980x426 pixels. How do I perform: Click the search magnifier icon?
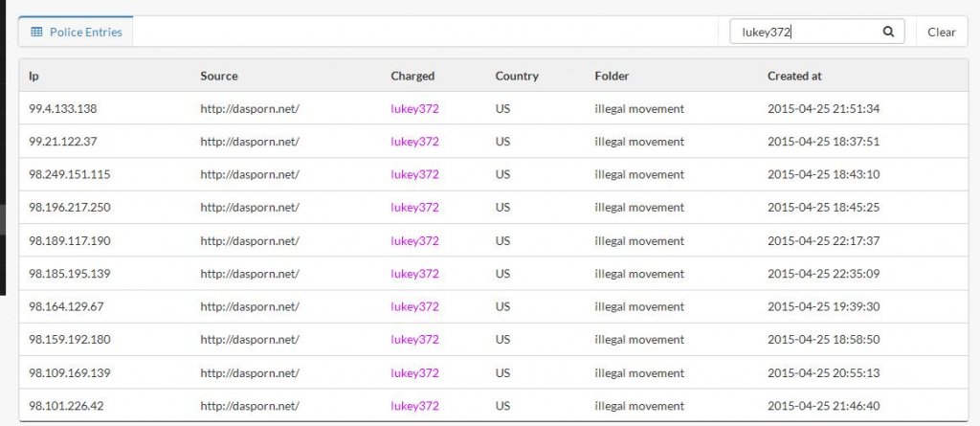[x=888, y=32]
